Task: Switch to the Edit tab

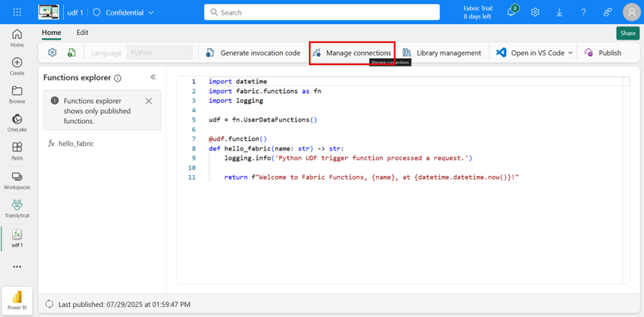Action: [x=82, y=32]
